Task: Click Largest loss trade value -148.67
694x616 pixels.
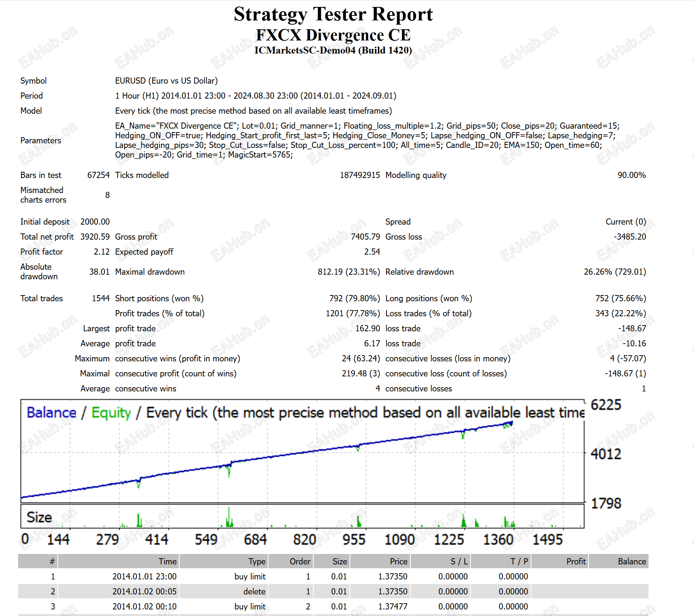Action: pos(632,328)
